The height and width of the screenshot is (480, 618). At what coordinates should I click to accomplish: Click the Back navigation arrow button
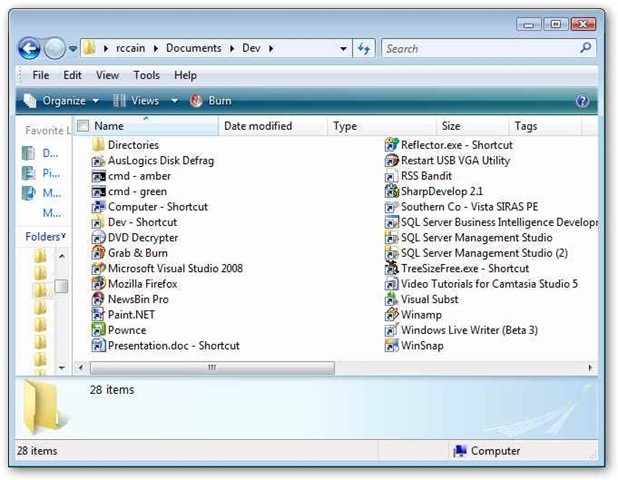pyautogui.click(x=29, y=48)
